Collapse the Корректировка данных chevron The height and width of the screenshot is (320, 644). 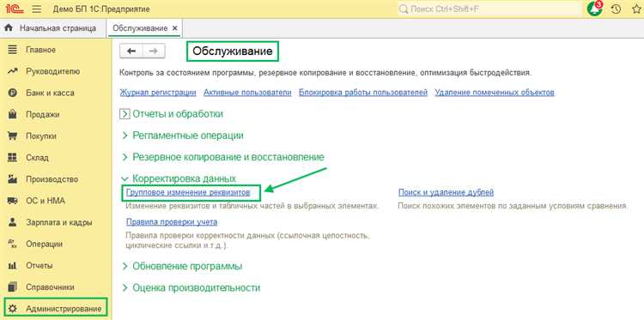click(x=125, y=178)
